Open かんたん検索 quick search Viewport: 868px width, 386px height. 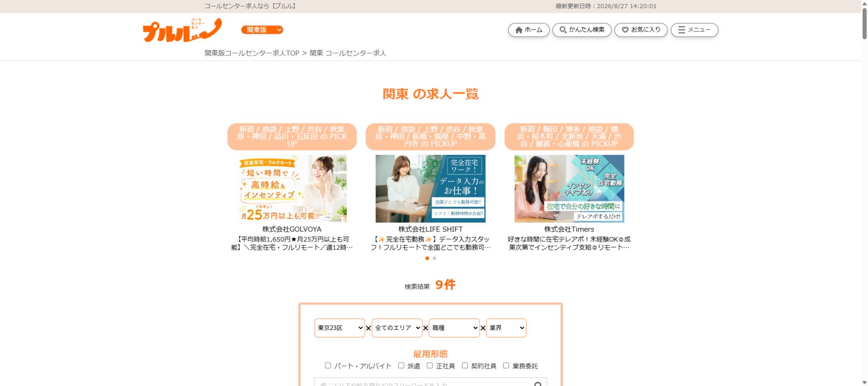click(582, 30)
